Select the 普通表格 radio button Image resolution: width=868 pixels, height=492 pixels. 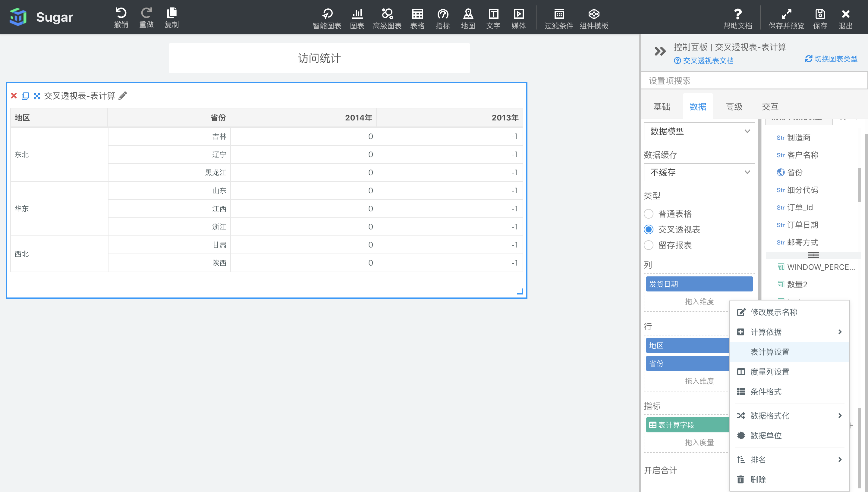tap(648, 213)
